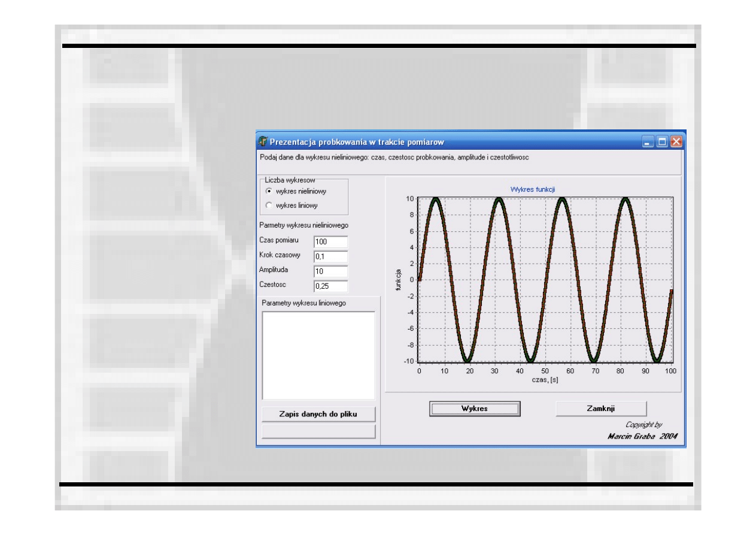The width and height of the screenshot is (756, 535).
Task: Close the window with the red X
Action: 676,142
